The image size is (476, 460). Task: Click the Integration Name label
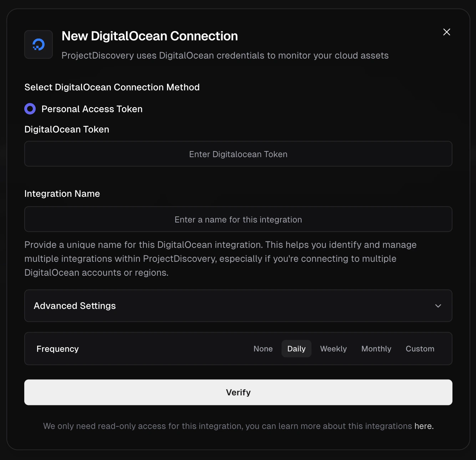click(62, 194)
